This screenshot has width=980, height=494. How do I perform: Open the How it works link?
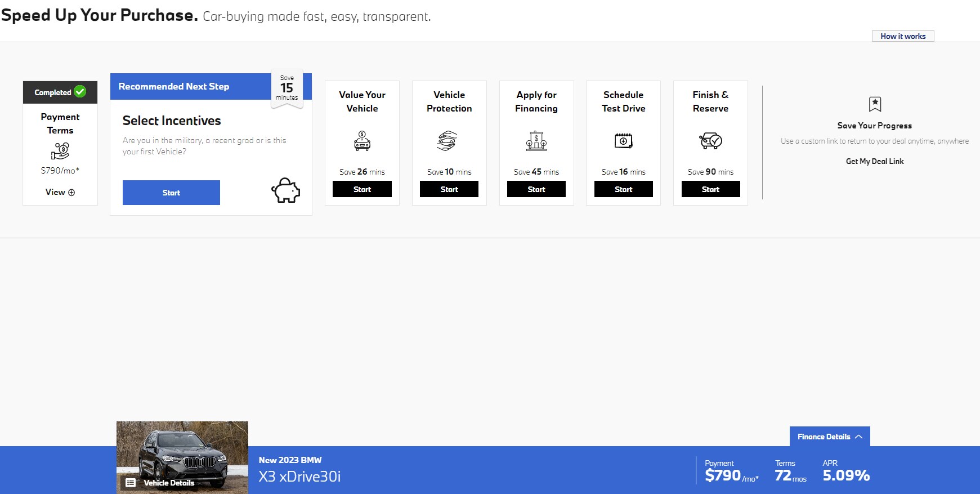coord(903,36)
